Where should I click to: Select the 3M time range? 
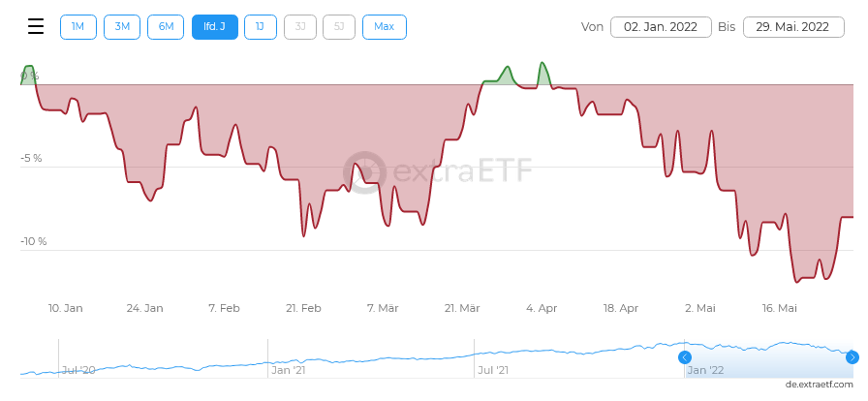coord(122,27)
